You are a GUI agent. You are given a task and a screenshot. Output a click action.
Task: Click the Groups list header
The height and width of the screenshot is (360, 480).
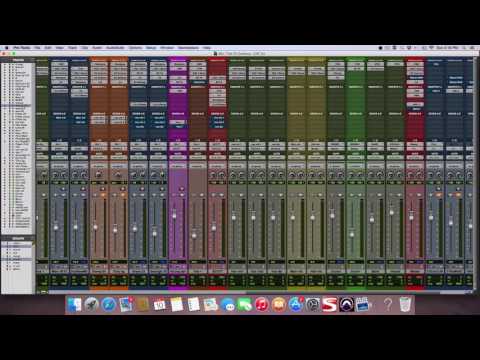click(x=18, y=238)
